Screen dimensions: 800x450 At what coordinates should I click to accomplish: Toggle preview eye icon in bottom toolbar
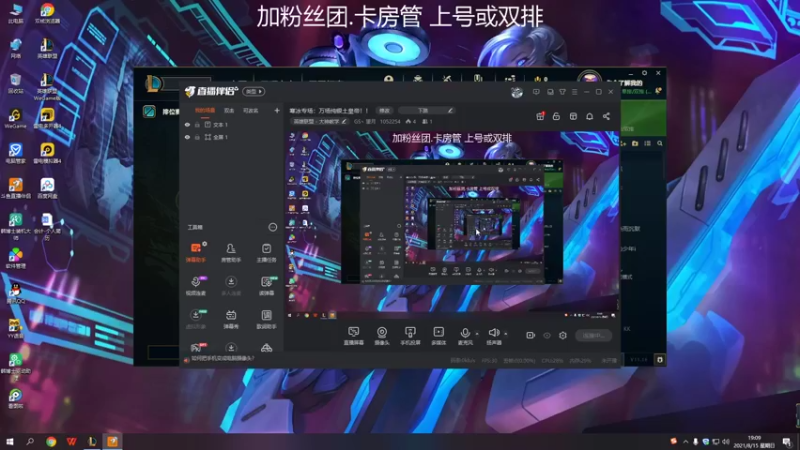tap(547, 335)
